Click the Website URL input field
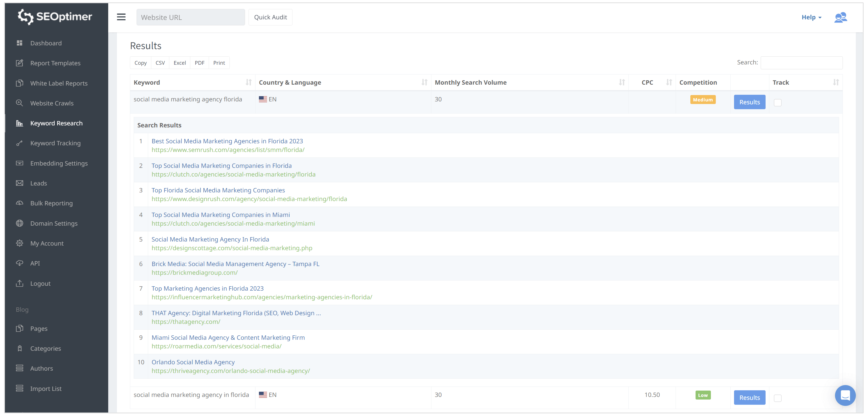The width and height of the screenshot is (868, 416). (190, 17)
